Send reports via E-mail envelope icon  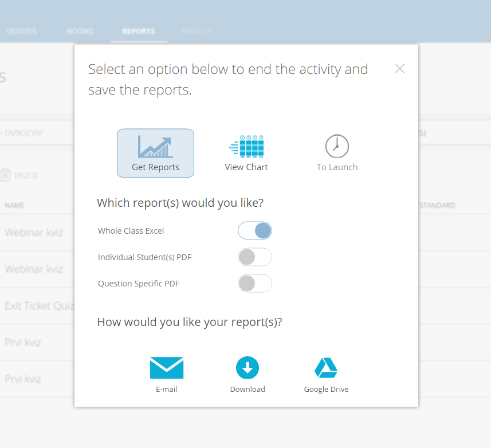click(x=166, y=368)
